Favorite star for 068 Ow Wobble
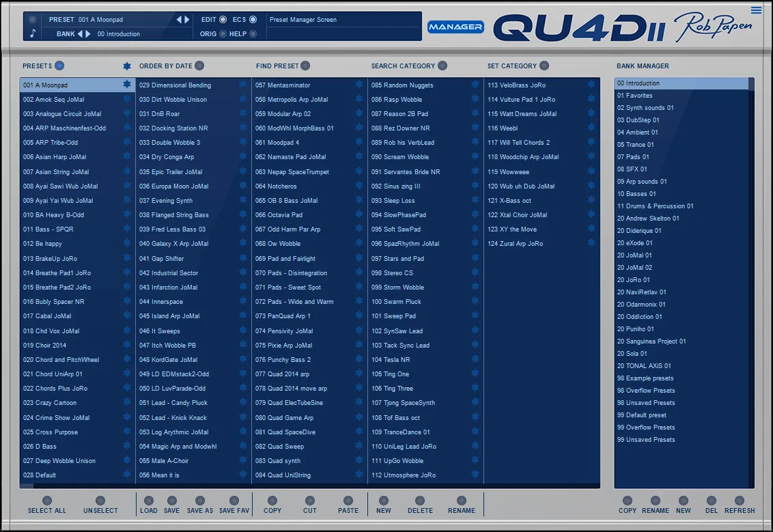 pos(359,242)
